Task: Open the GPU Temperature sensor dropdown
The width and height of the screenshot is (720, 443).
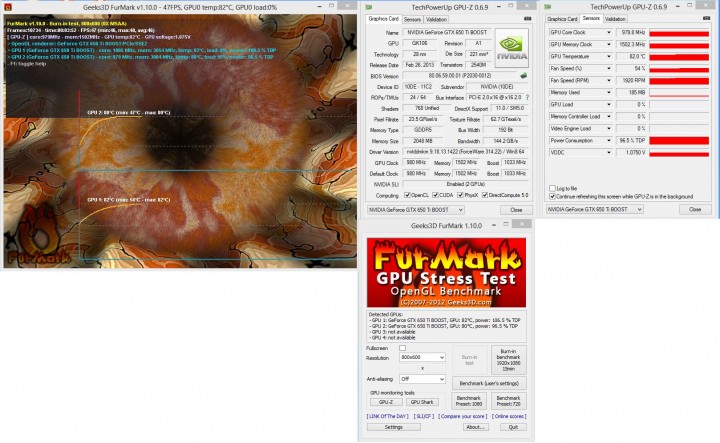Action: coord(608,56)
